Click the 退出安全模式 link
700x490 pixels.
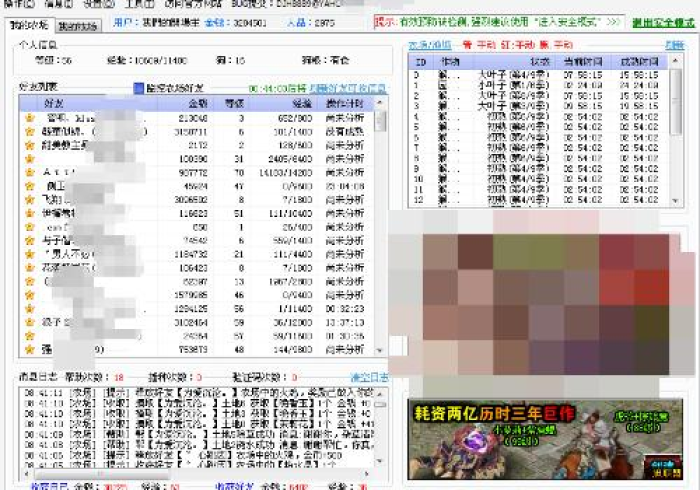tap(663, 22)
